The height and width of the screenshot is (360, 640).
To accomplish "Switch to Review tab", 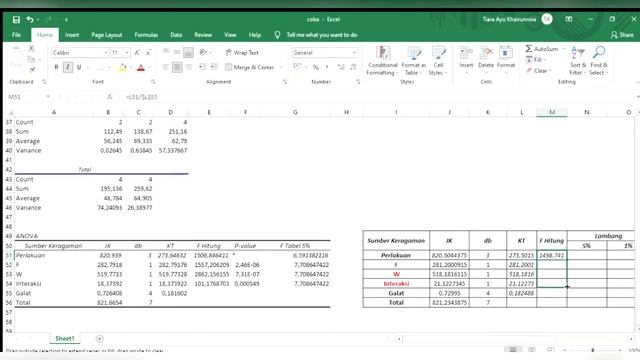I will tap(203, 35).
